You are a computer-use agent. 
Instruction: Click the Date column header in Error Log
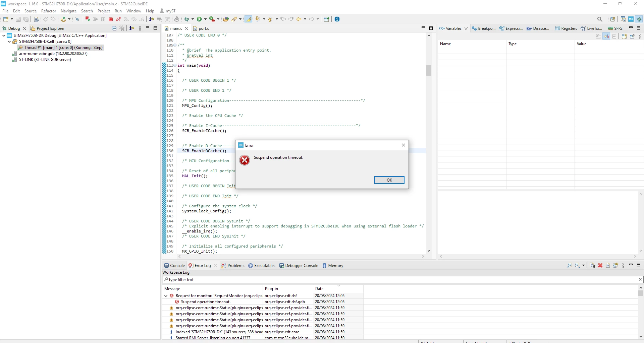(x=338, y=289)
